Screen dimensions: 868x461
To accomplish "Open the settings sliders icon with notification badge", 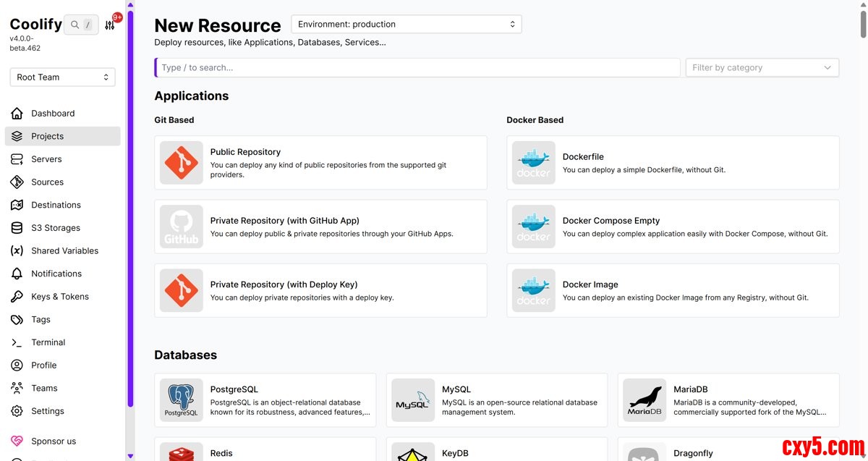I will (110, 25).
